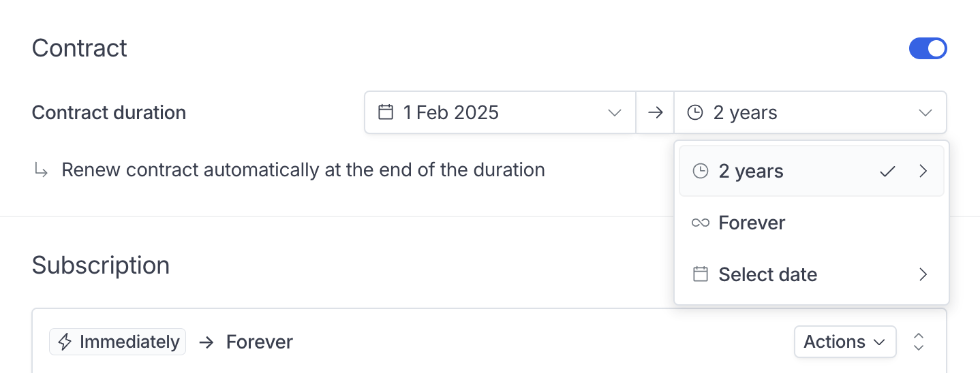Image resolution: width=980 pixels, height=373 pixels.
Task: Click the calendar icon beside Select date
Action: (x=701, y=274)
